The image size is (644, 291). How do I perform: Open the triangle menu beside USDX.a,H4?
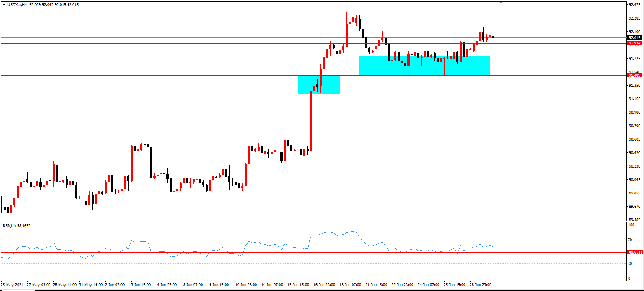[x=4, y=5]
